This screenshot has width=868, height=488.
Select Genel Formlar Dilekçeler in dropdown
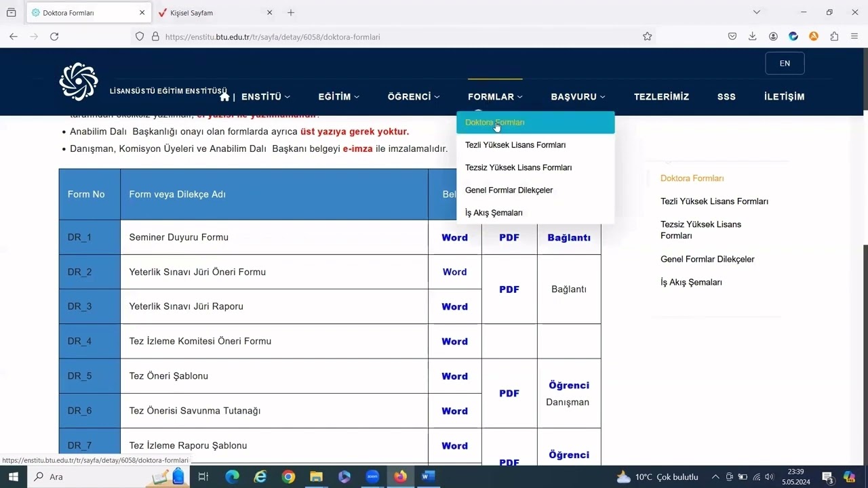point(536,190)
